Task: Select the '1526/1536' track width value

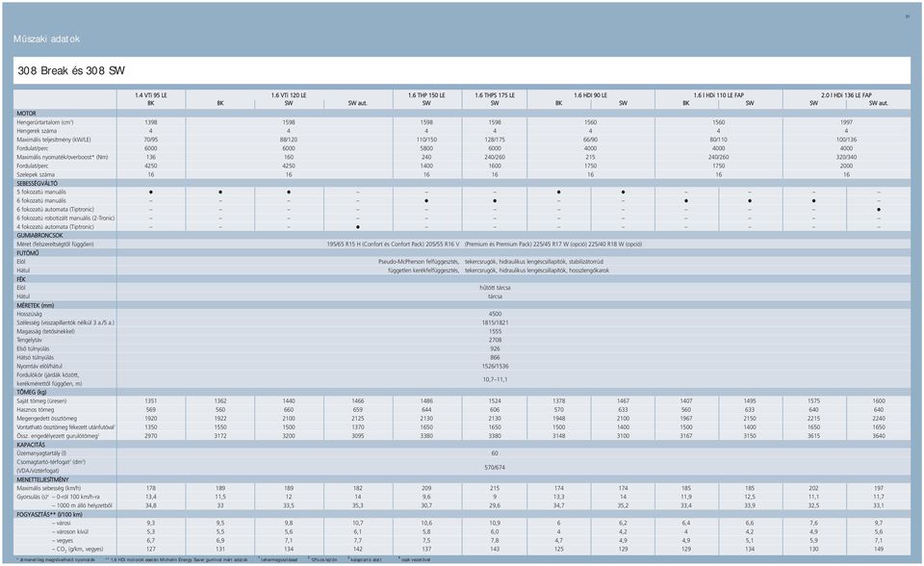Action: (x=495, y=366)
